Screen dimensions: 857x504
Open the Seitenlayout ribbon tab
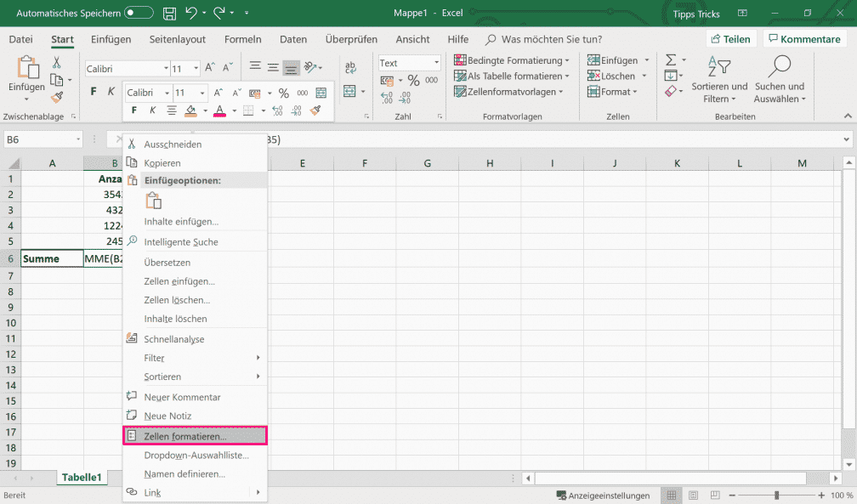pyautogui.click(x=178, y=39)
